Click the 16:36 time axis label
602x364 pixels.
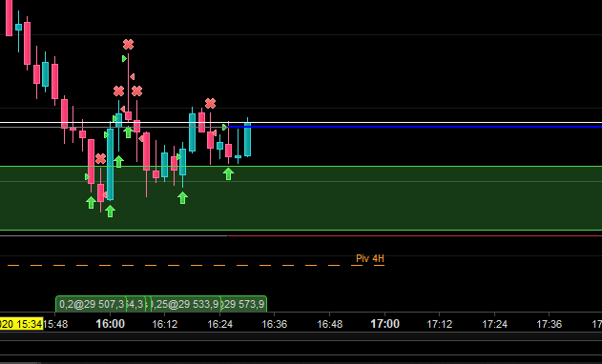pos(275,325)
